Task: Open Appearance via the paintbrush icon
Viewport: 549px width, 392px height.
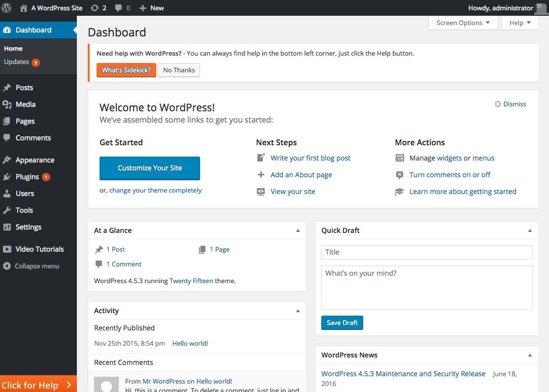Action: pos(7,160)
